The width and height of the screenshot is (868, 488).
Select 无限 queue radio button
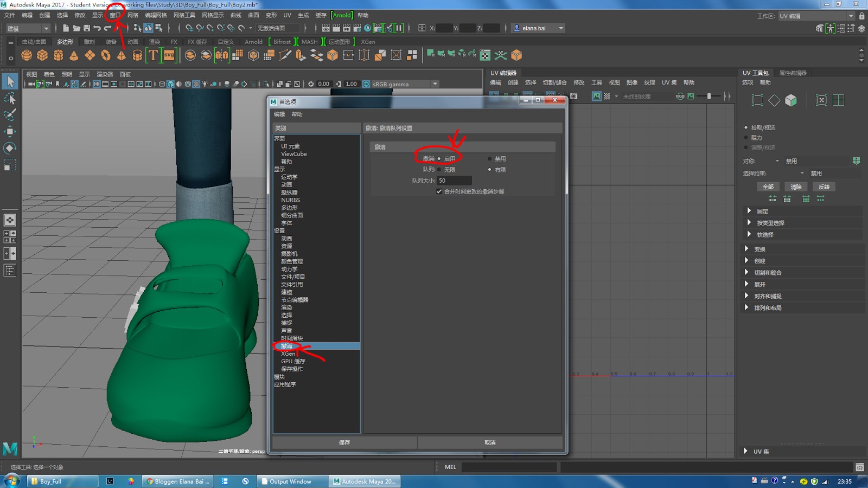tap(439, 170)
